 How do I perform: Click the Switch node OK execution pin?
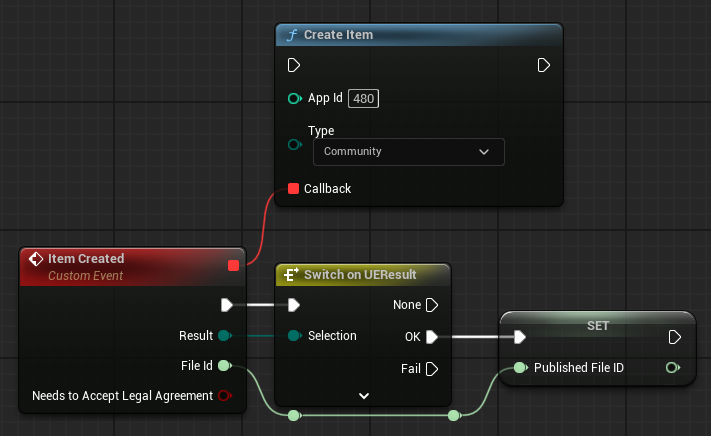pos(432,336)
